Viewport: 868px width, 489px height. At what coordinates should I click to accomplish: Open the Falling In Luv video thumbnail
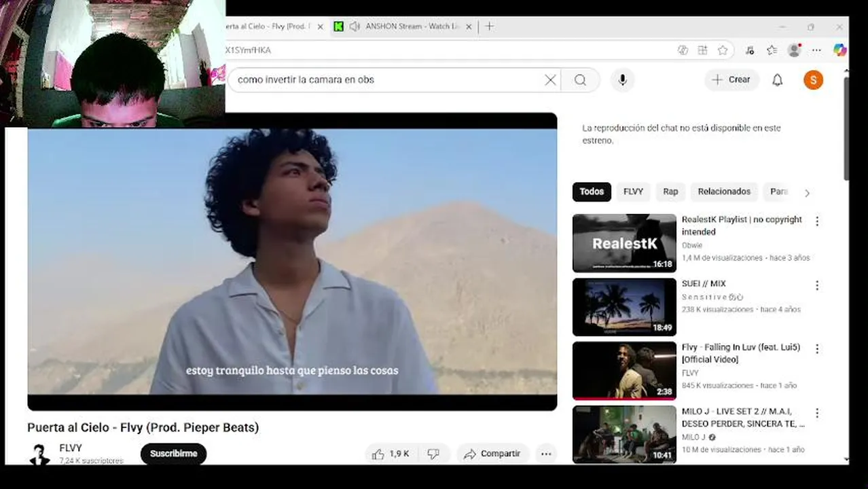point(624,371)
